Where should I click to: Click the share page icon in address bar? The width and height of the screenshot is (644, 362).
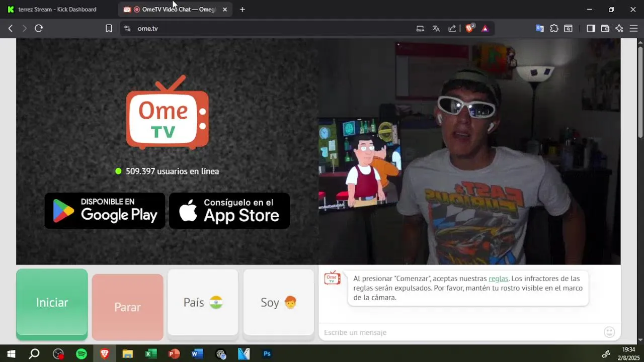(452, 29)
